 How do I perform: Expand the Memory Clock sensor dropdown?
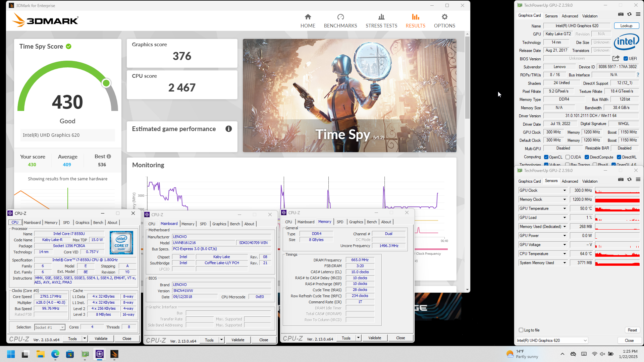[565, 199]
